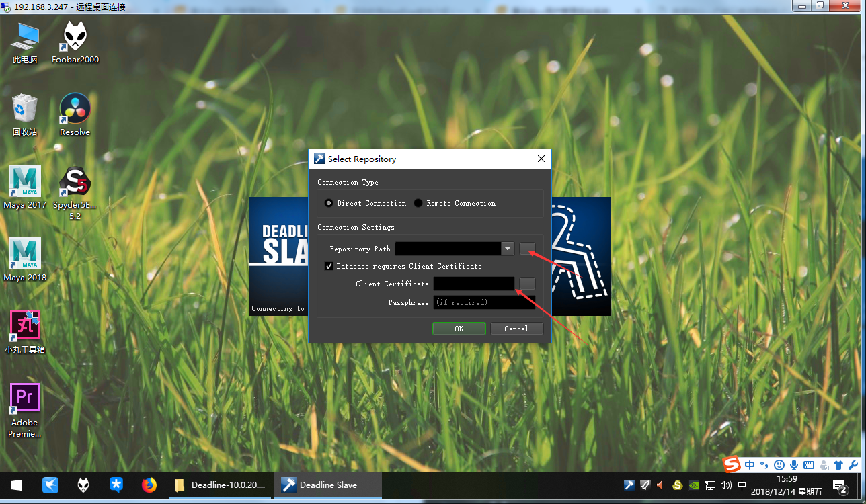
Task: Click the Passphrase input field
Action: click(x=484, y=302)
